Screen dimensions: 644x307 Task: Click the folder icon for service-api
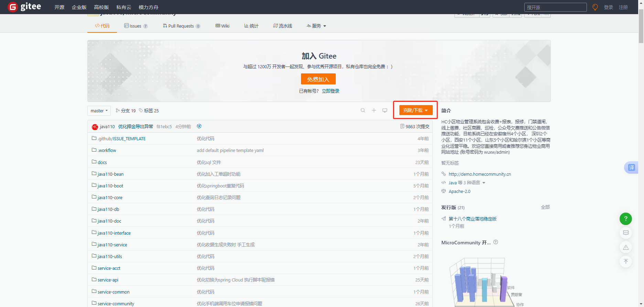pyautogui.click(x=94, y=279)
